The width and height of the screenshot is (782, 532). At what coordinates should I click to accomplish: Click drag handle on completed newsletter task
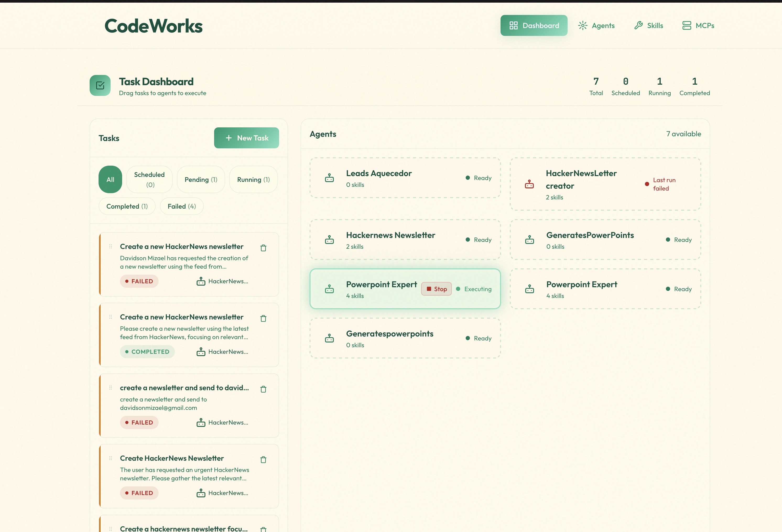pos(110,317)
